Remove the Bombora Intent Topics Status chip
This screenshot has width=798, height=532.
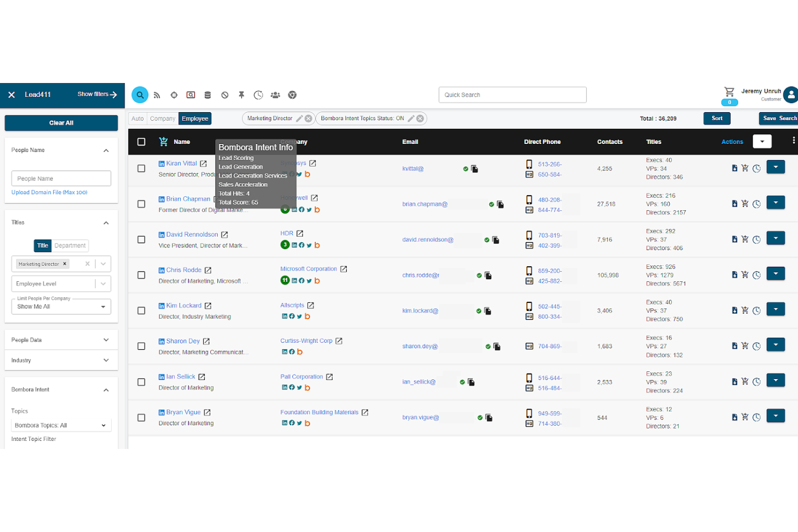pos(420,119)
